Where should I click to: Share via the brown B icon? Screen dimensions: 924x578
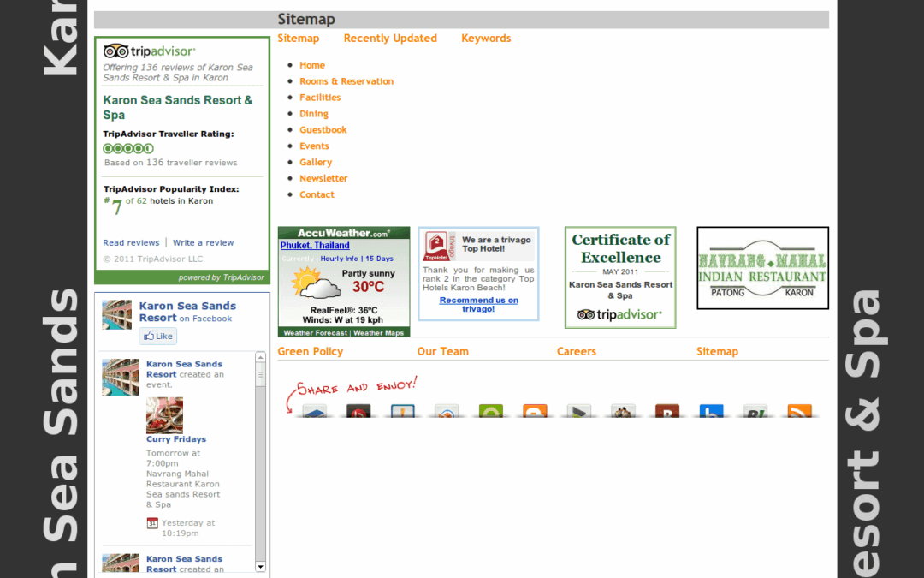(667, 411)
